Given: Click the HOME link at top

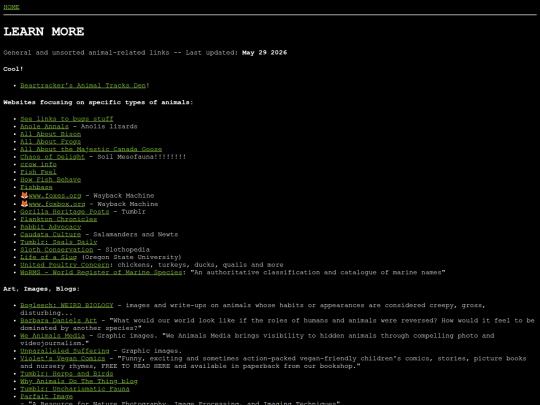Looking at the screenshot, I should (x=11, y=7).
